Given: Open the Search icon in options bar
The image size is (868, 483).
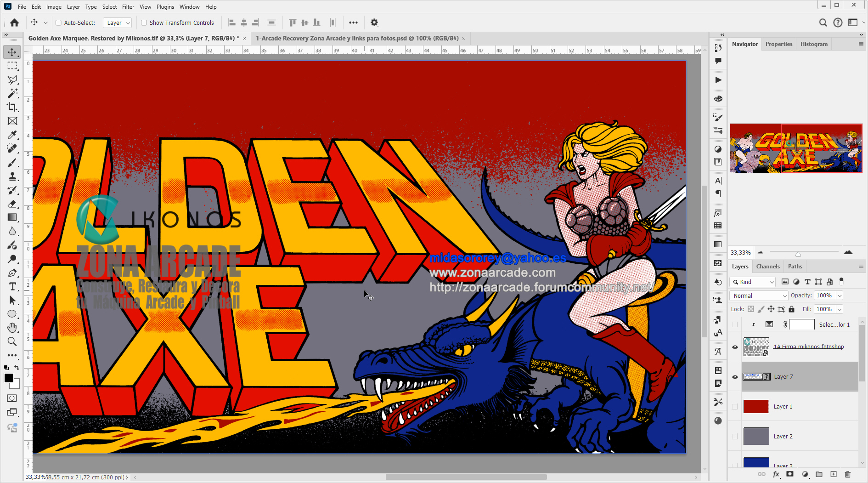Looking at the screenshot, I should tap(823, 23).
